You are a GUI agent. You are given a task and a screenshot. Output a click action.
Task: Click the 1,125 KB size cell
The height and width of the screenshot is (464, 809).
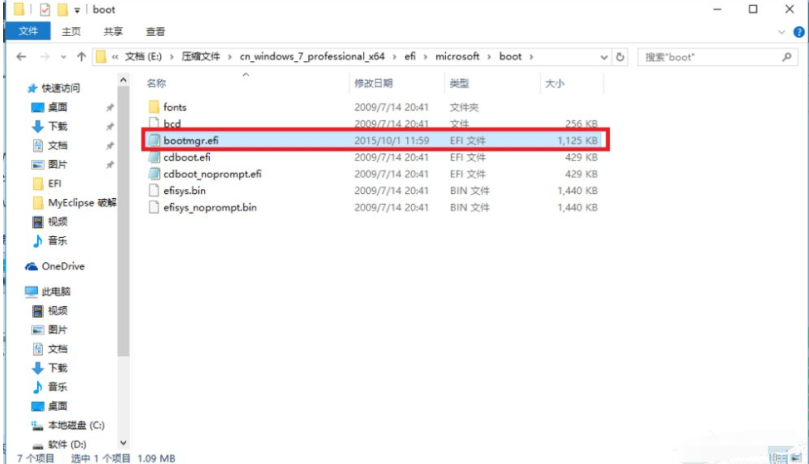click(x=577, y=140)
